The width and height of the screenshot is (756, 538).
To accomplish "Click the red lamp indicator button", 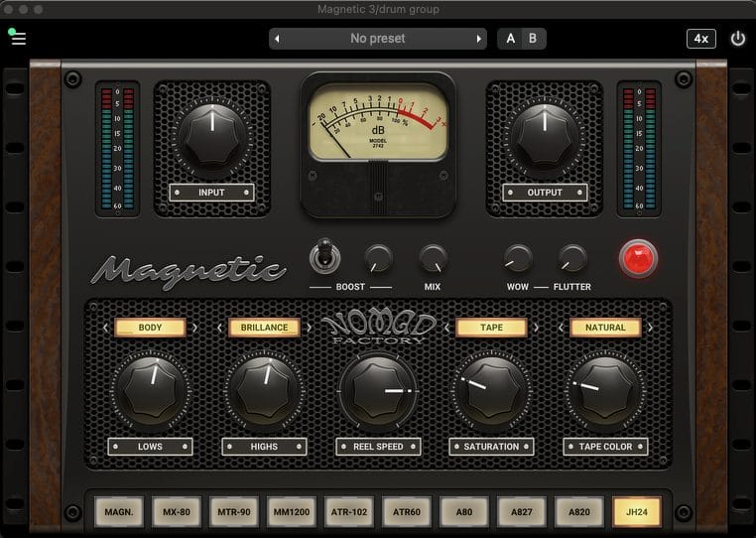I will [x=637, y=258].
